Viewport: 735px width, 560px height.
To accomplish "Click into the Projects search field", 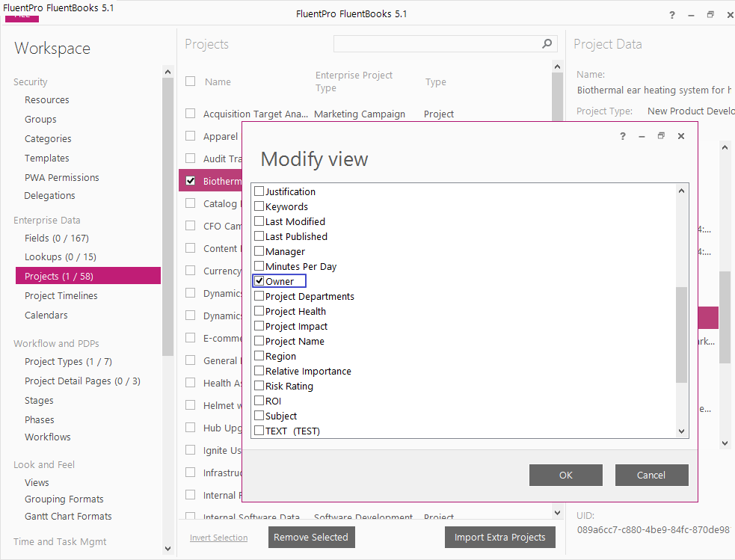I will coord(437,44).
